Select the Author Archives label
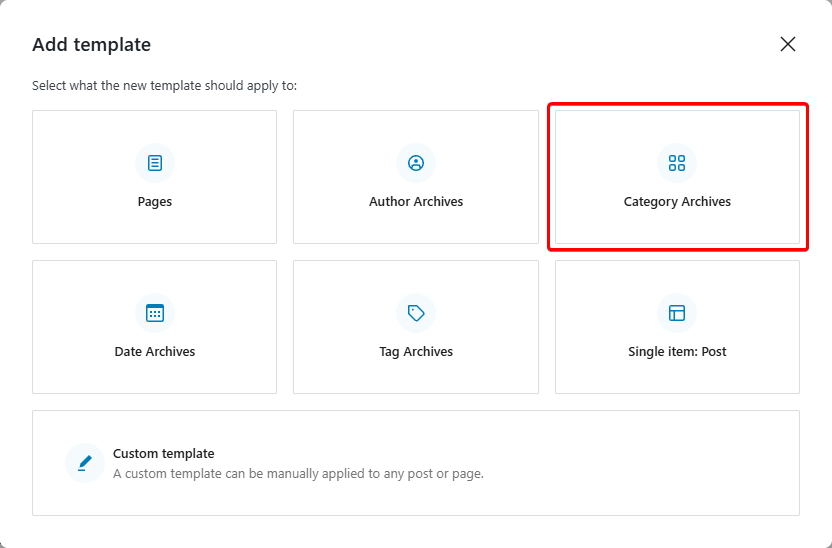The width and height of the screenshot is (832, 548). pos(416,202)
